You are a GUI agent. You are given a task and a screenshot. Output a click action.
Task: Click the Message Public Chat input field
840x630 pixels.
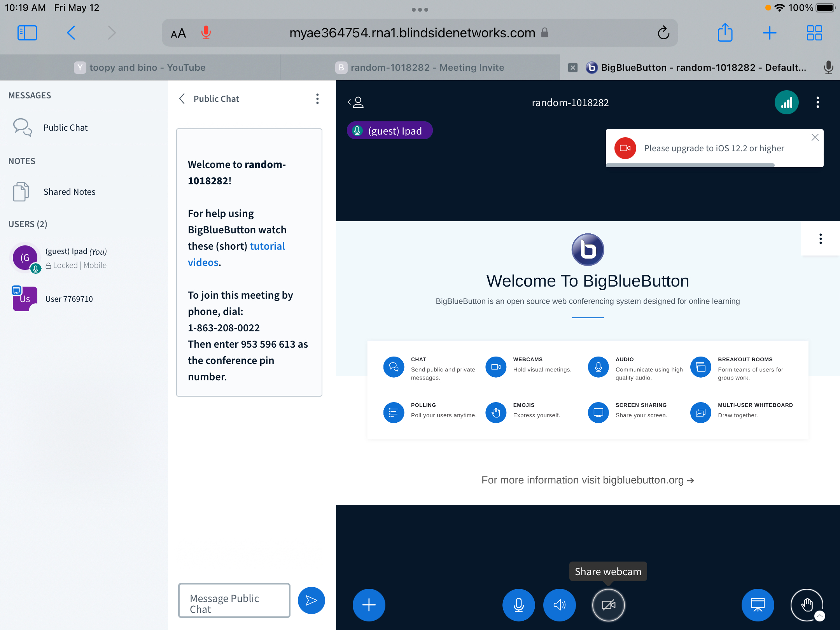[233, 600]
